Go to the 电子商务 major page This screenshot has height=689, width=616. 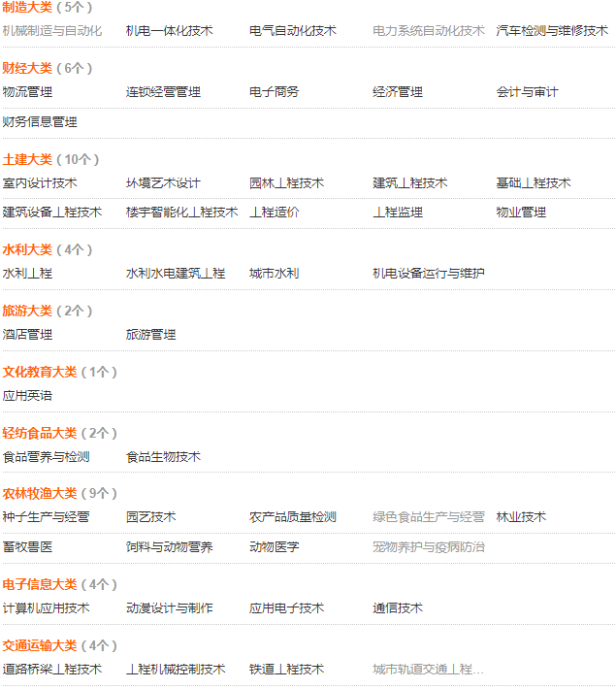pos(275,92)
